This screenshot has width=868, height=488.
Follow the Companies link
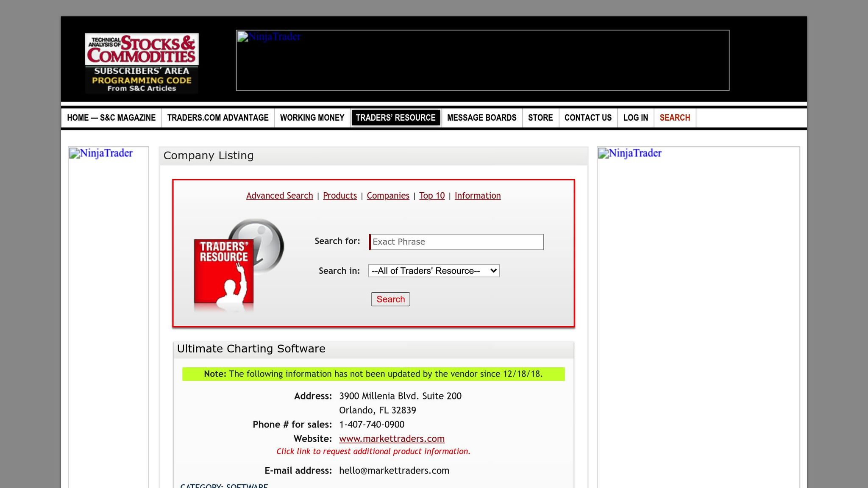(x=388, y=196)
